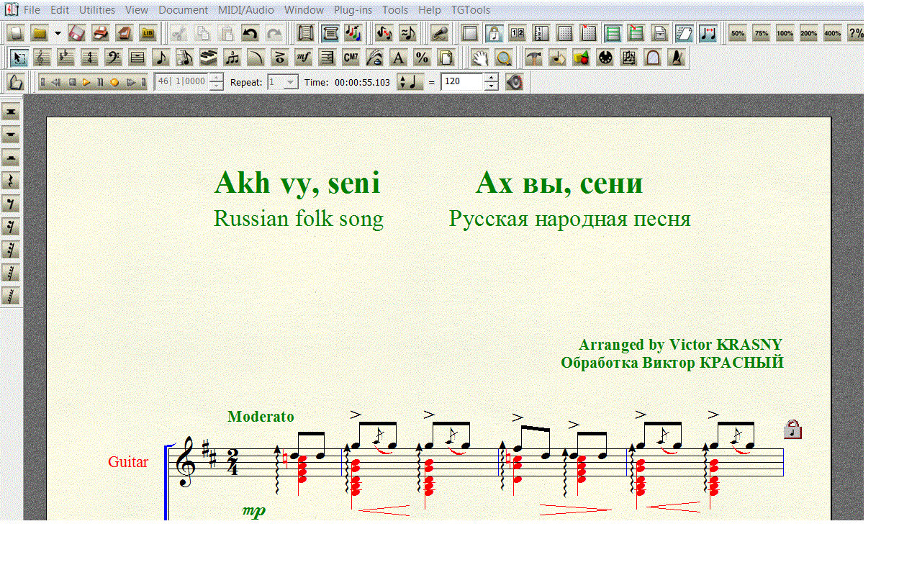The width and height of the screenshot is (917, 588).
Task: Pick the Chord tool labeled CM7
Action: (351, 58)
